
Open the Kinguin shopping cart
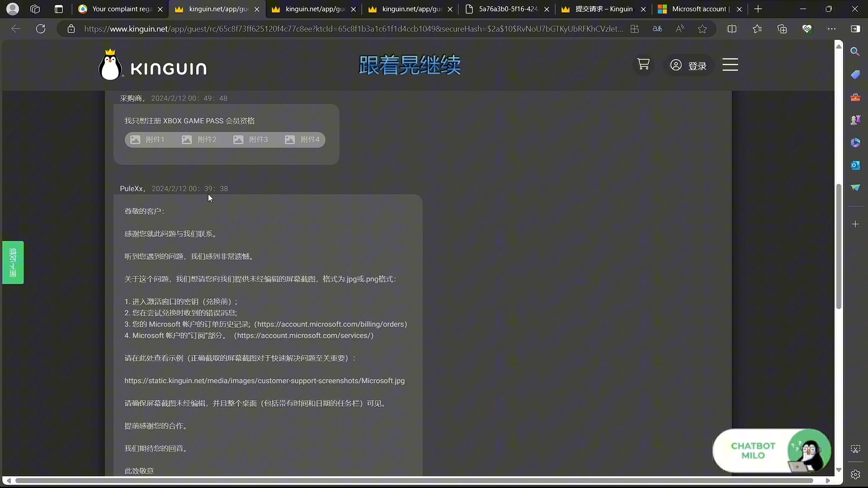(643, 65)
